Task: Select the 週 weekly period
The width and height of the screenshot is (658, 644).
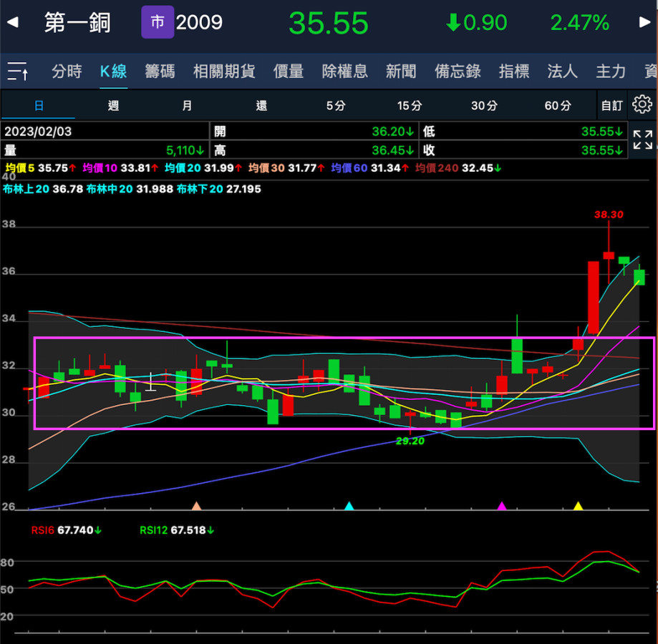Action: click(x=113, y=106)
